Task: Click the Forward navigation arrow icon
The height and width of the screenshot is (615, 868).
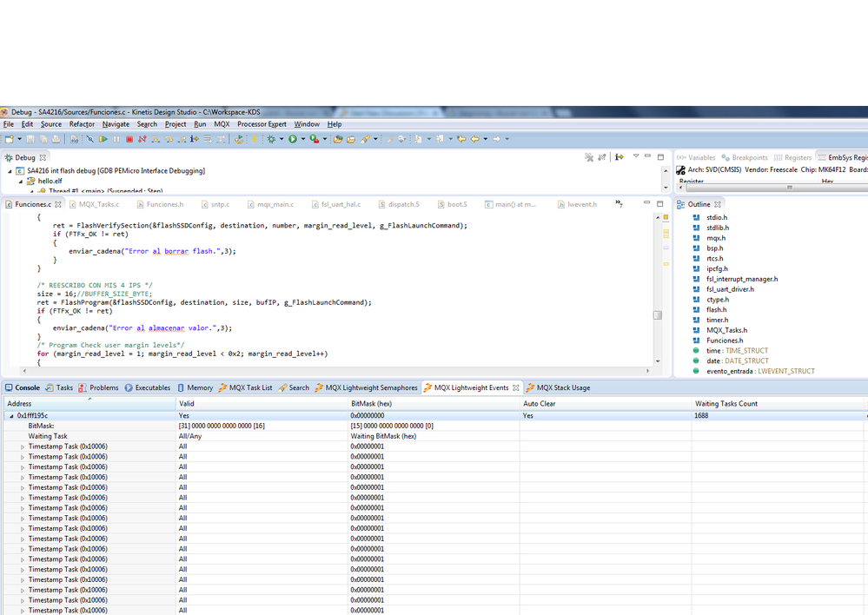Action: point(496,139)
